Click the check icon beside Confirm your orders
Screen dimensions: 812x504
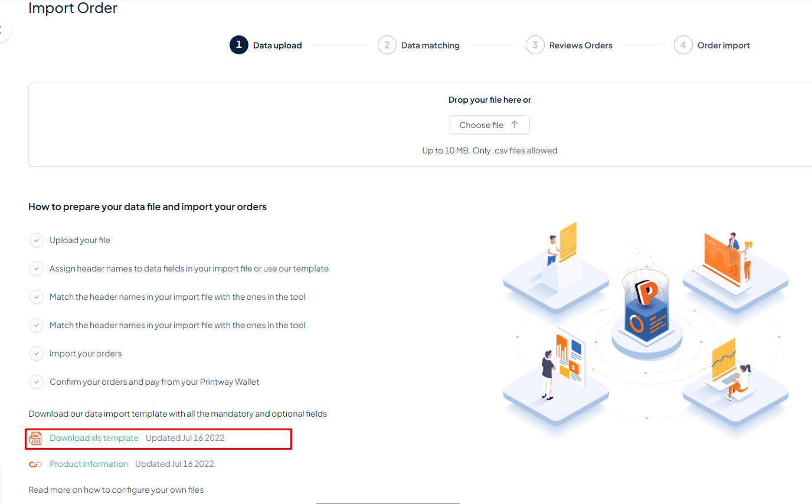[37, 382]
